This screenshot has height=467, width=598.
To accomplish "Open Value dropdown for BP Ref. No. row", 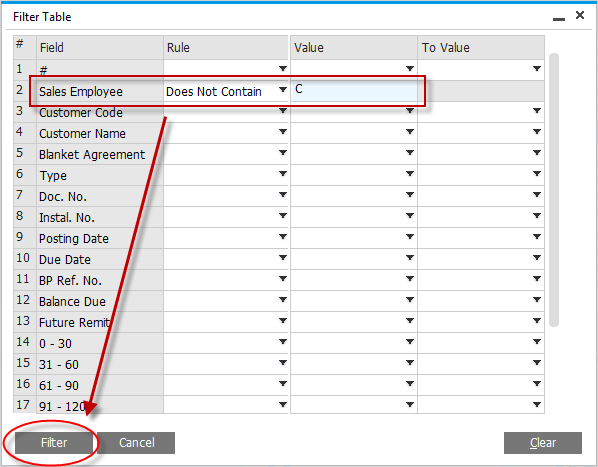I will tap(410, 279).
